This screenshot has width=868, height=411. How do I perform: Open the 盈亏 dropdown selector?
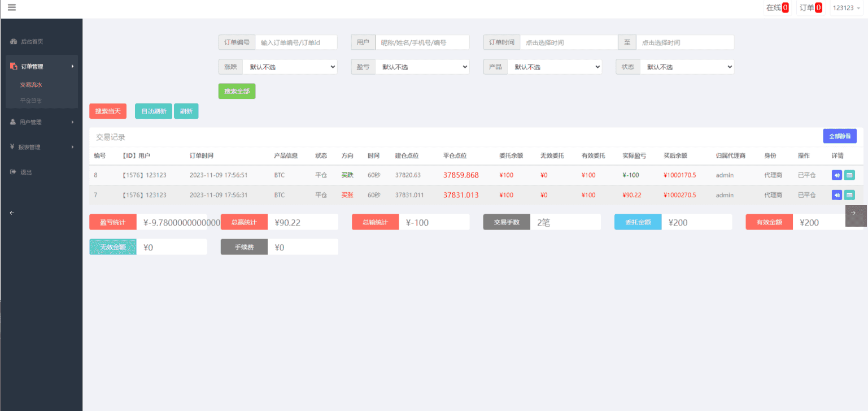point(422,67)
